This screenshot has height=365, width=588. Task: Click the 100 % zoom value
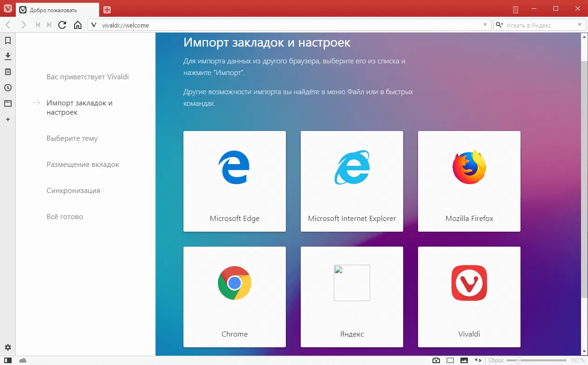577,360
